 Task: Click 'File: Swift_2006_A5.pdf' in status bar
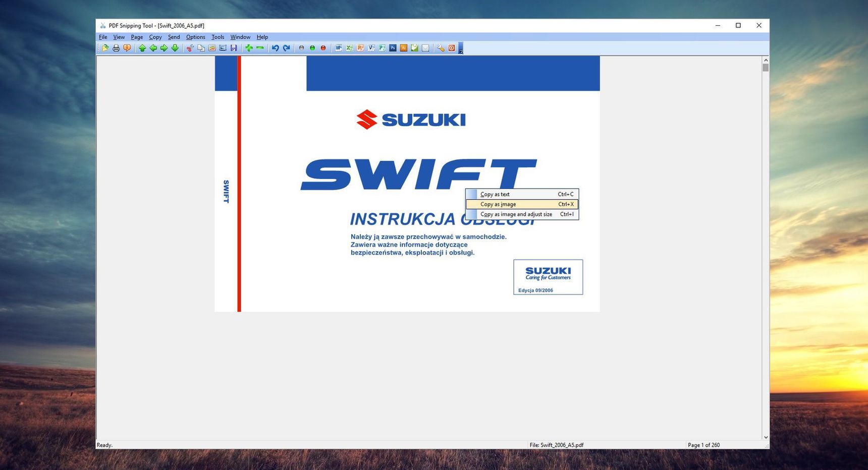pyautogui.click(x=557, y=445)
